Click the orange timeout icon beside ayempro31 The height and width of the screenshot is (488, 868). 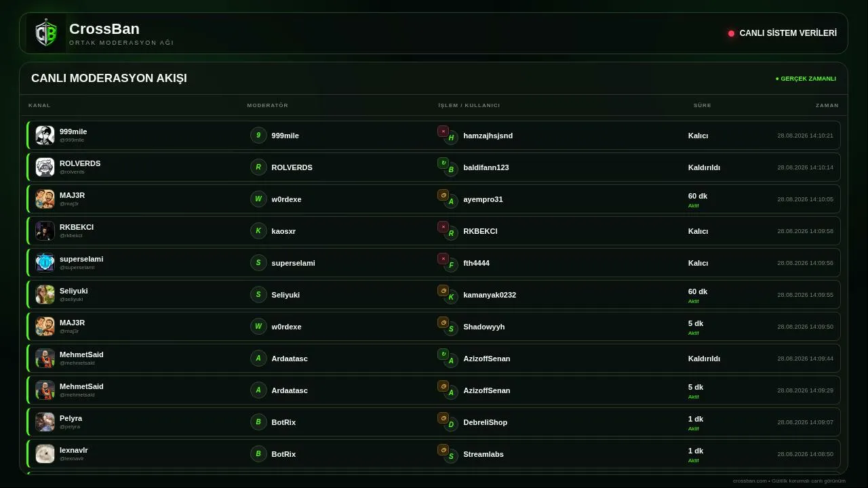(443, 195)
